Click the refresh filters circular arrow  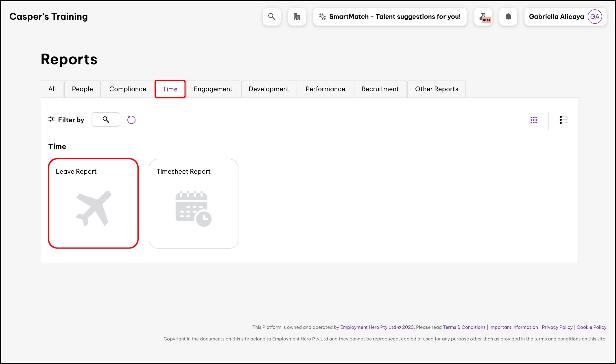coord(131,120)
